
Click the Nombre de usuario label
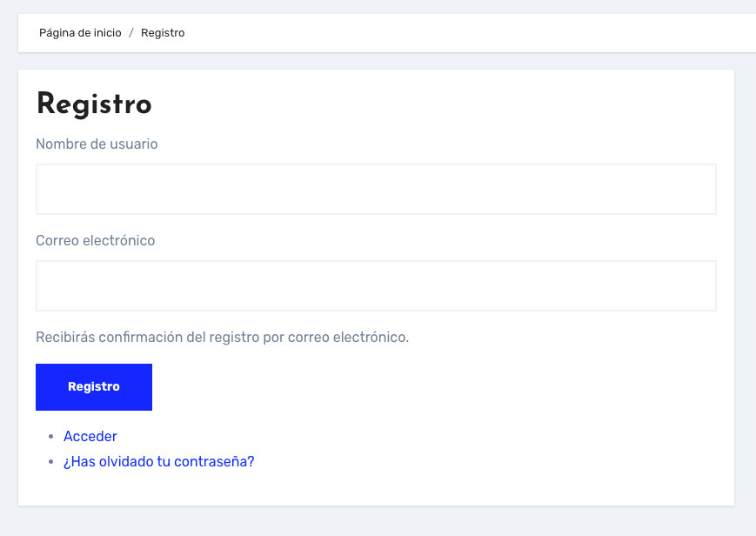[x=97, y=144]
